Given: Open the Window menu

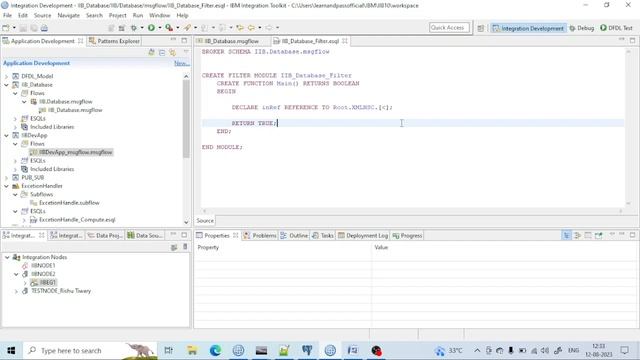Looking at the screenshot, I should coord(159,15).
